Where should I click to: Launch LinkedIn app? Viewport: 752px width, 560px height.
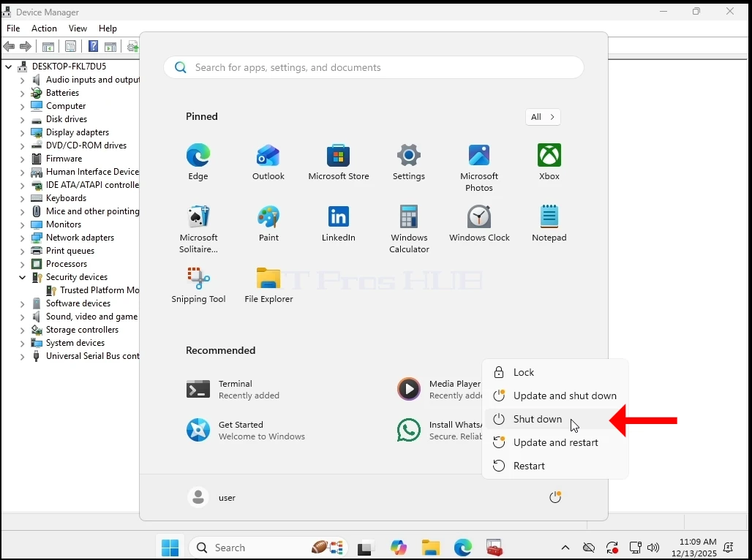click(x=339, y=224)
